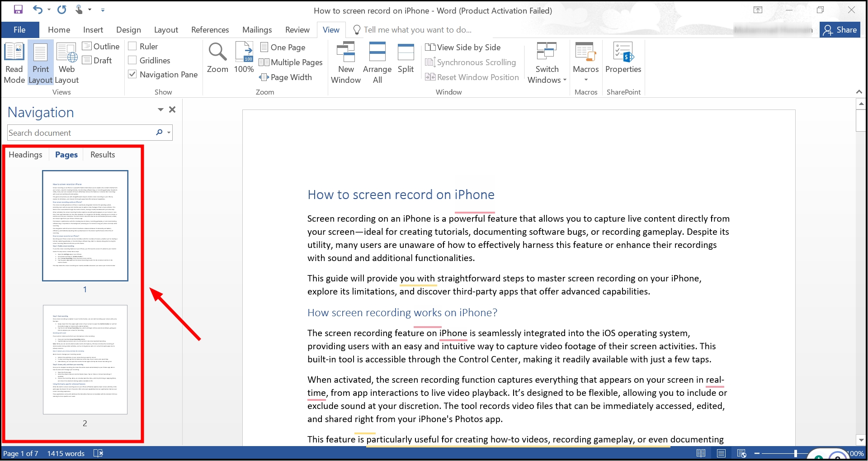The width and height of the screenshot is (868, 461).
Task: Open the search options dropdown arrow
Action: (x=169, y=133)
